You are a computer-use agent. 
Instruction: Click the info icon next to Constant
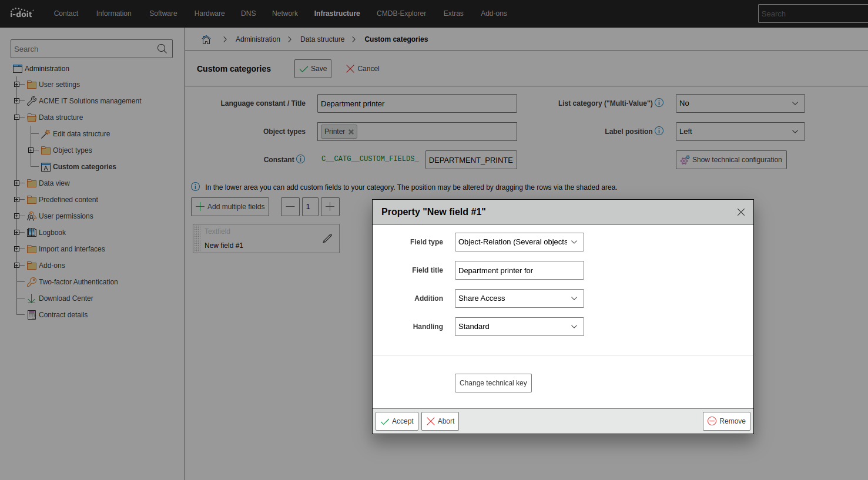(x=301, y=159)
